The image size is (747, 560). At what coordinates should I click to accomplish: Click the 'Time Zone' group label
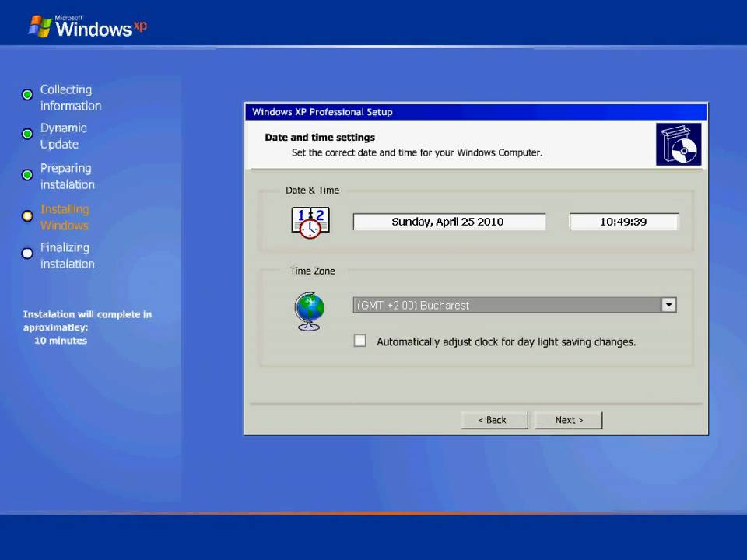click(313, 271)
